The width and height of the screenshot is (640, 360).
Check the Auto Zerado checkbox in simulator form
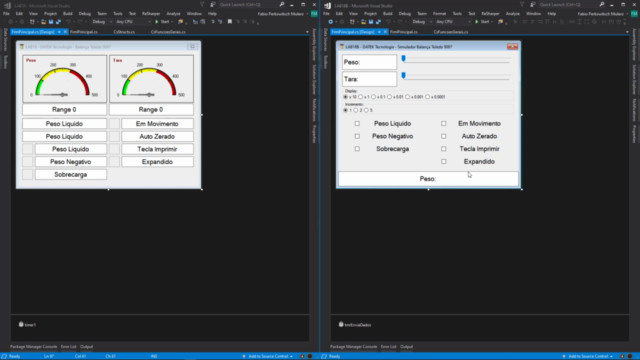(x=444, y=136)
